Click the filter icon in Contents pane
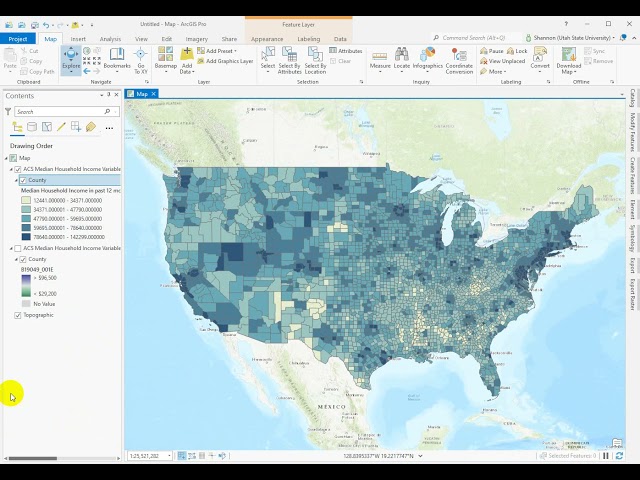 (x=8, y=111)
